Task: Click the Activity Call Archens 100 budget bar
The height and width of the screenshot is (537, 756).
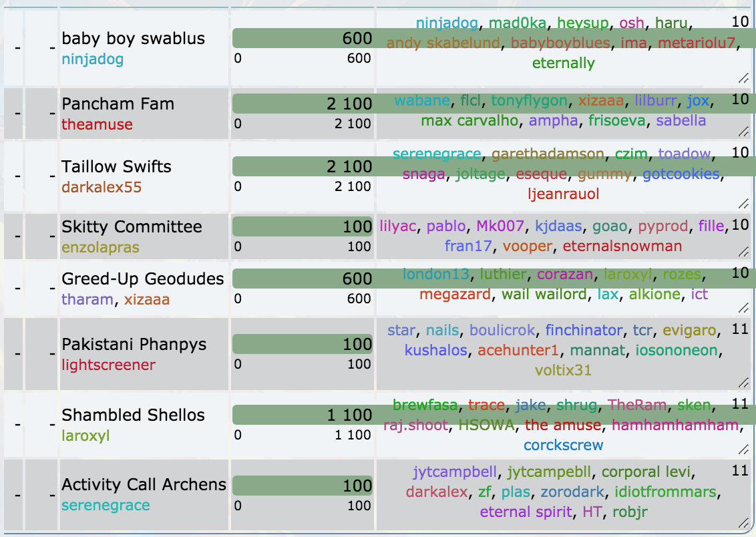Action: click(x=303, y=486)
